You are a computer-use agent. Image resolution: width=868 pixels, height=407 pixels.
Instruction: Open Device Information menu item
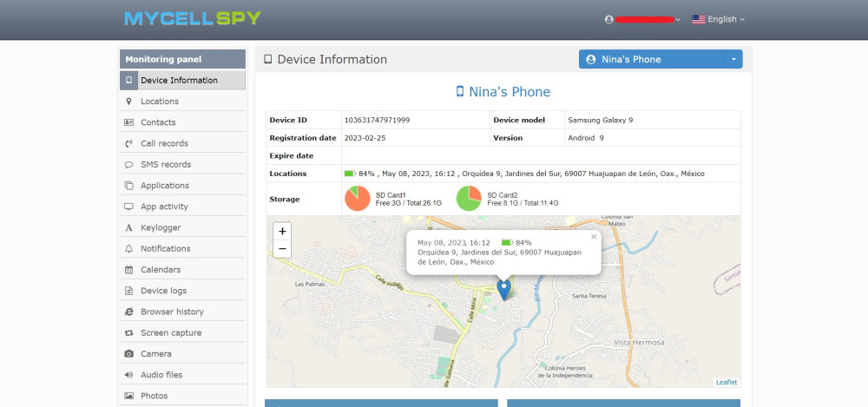[182, 81]
